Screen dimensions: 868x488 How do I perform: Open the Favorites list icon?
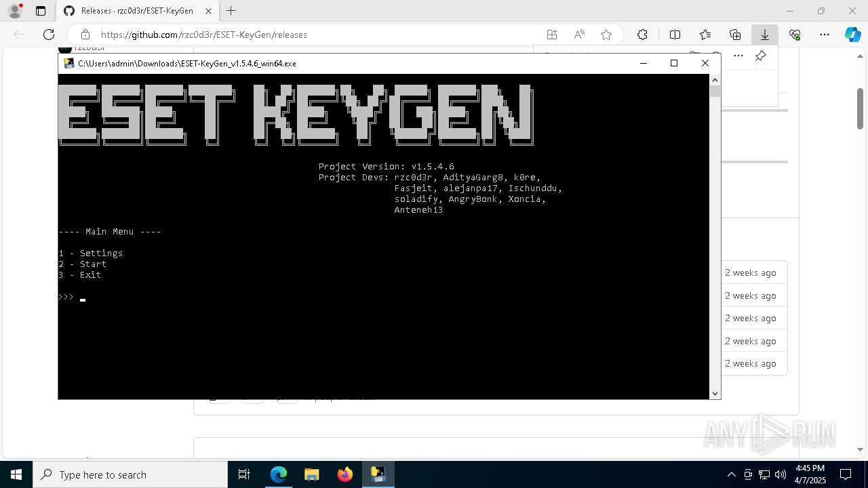(705, 35)
